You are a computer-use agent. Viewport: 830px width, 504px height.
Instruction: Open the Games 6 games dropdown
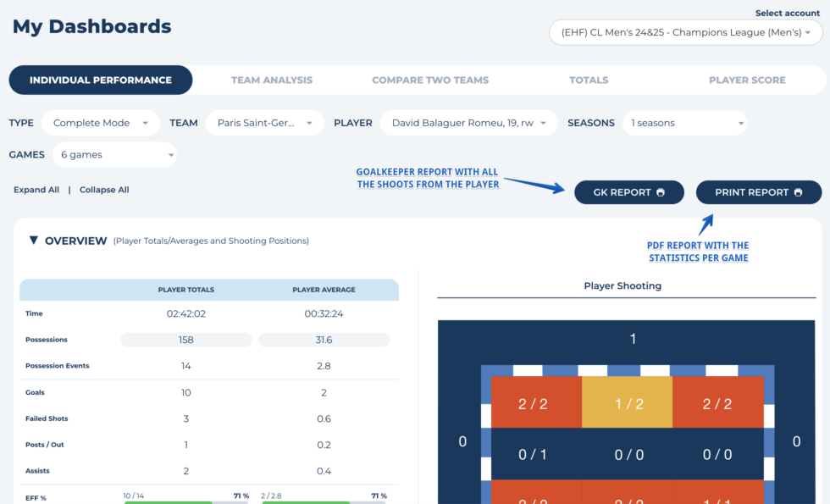pos(114,155)
